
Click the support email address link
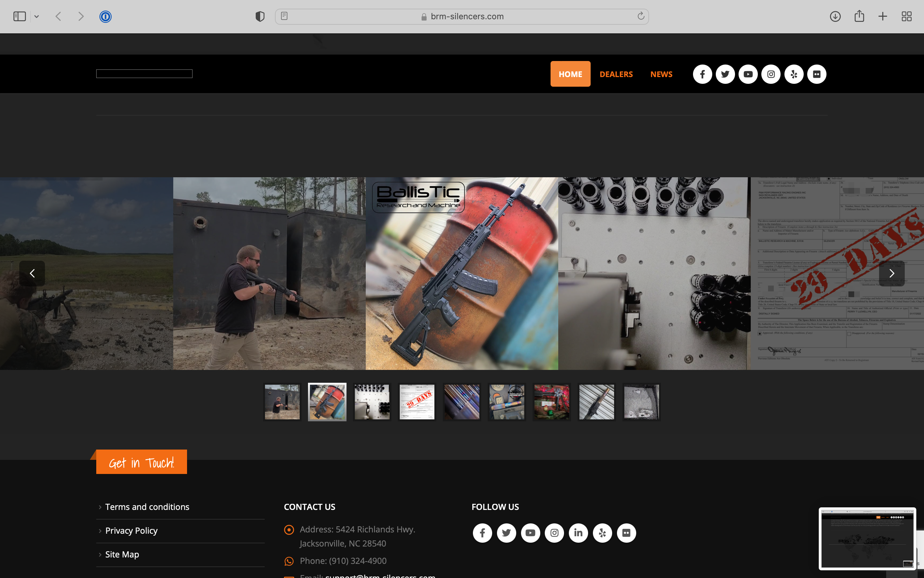(x=380, y=575)
